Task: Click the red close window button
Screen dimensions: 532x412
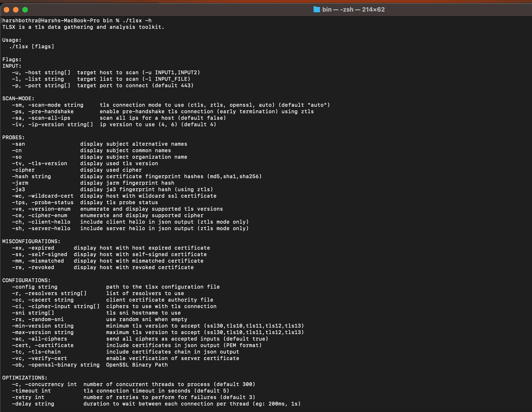Action: point(6,10)
